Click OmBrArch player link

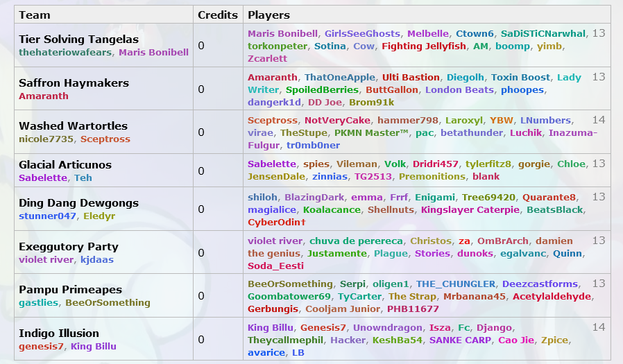(503, 241)
